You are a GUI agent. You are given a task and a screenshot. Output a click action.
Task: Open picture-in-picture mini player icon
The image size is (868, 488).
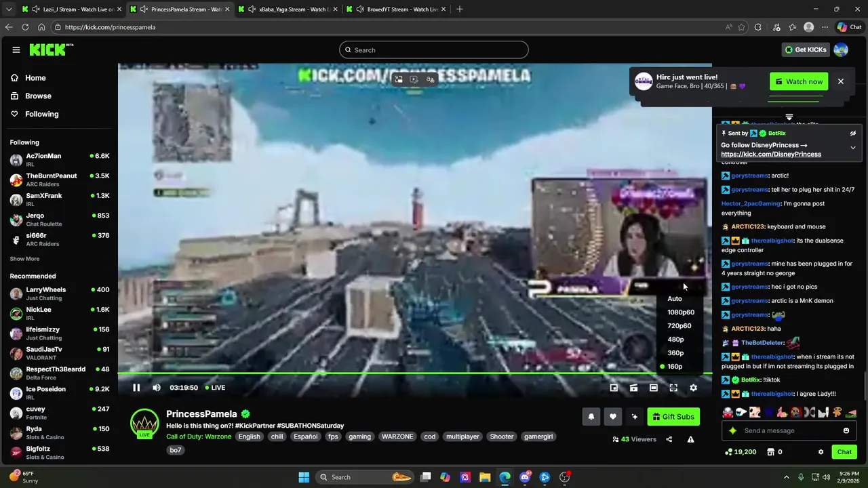click(614, 388)
